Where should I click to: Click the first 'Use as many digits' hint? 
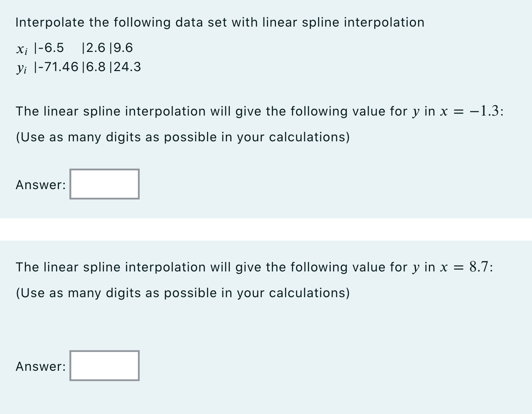pyautogui.click(x=183, y=137)
